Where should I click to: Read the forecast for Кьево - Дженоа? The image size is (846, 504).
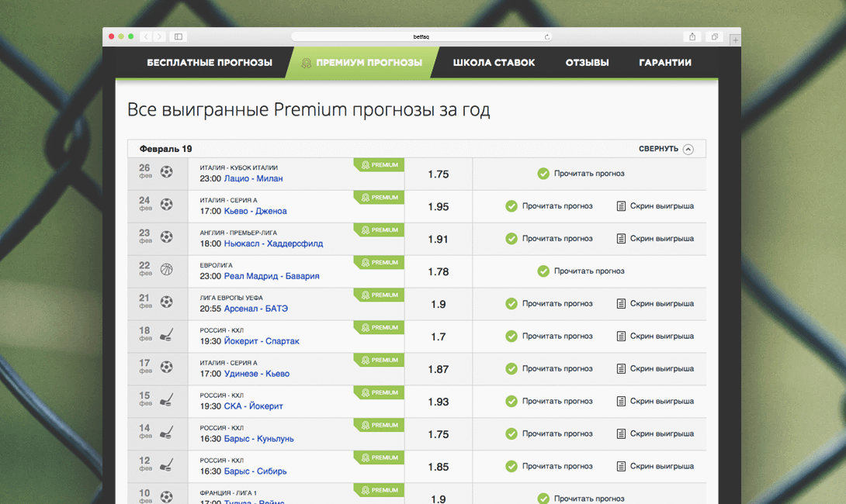pyautogui.click(x=549, y=206)
